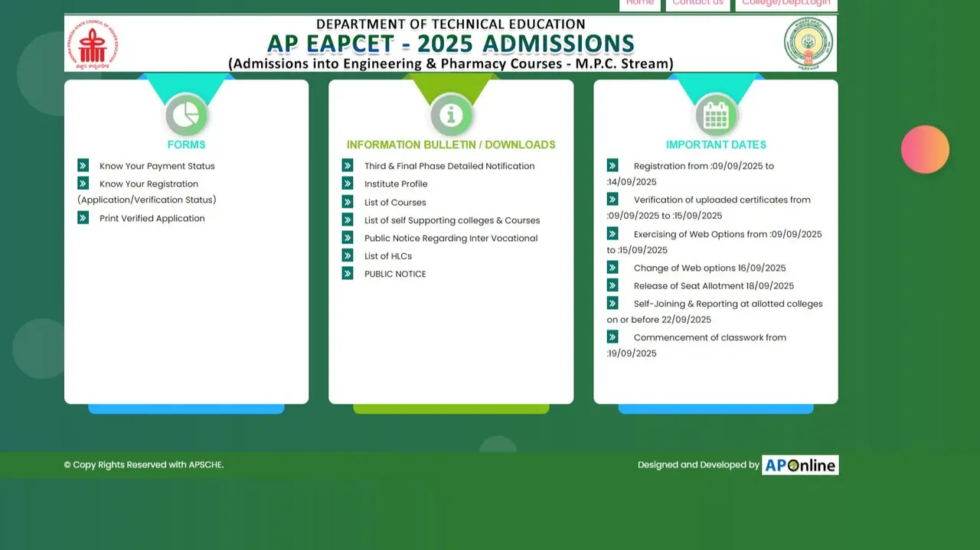
Task: Open College/Dept.Login at top right
Action: pyautogui.click(x=786, y=3)
